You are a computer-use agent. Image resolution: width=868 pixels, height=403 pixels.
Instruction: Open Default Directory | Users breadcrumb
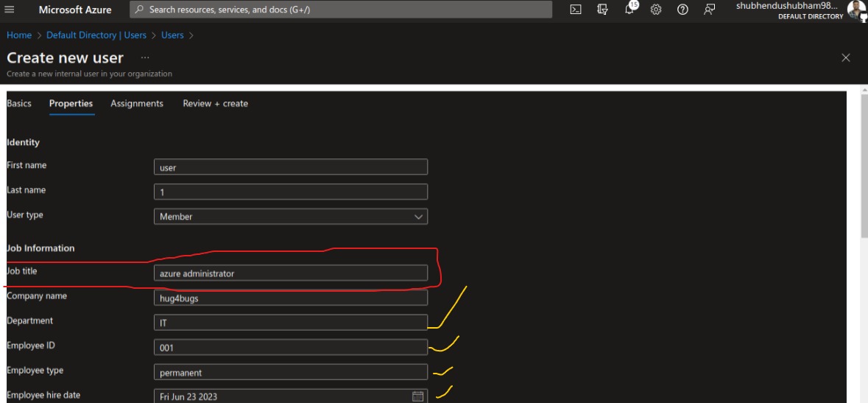(96, 35)
